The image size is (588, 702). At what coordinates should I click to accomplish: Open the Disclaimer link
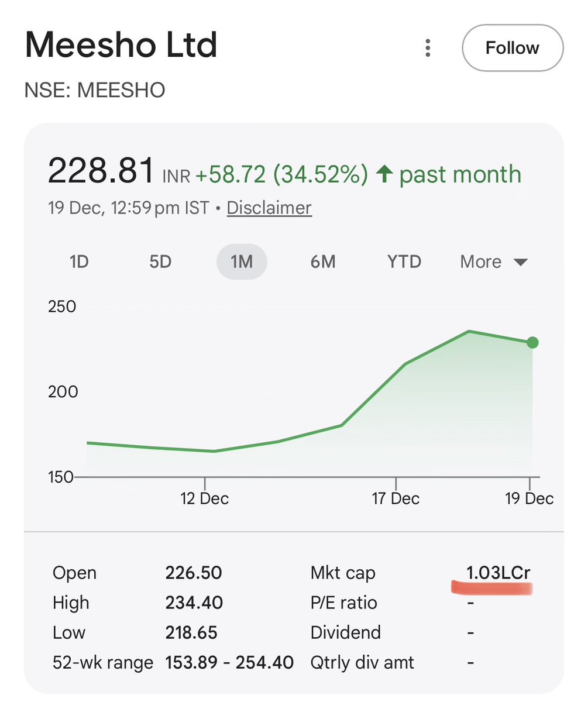[269, 208]
